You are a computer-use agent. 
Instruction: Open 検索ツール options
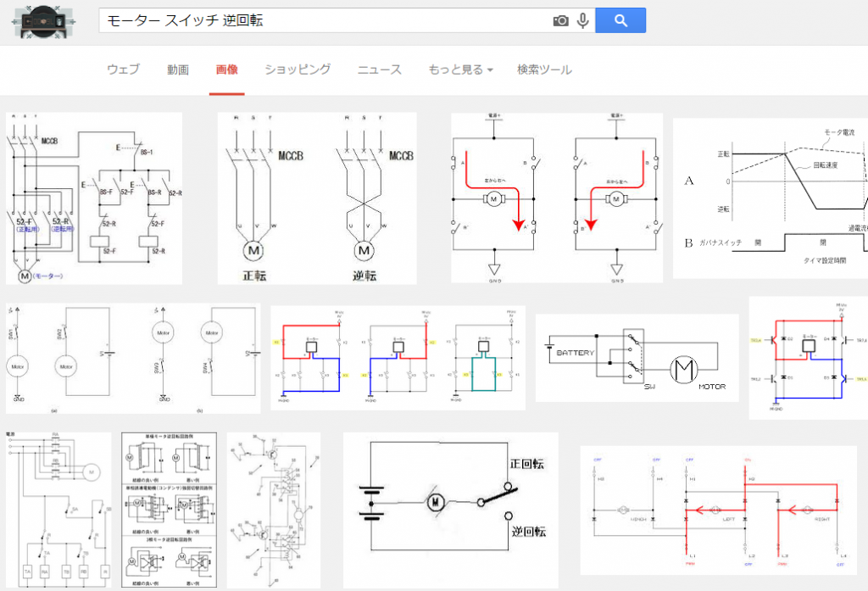tap(544, 70)
